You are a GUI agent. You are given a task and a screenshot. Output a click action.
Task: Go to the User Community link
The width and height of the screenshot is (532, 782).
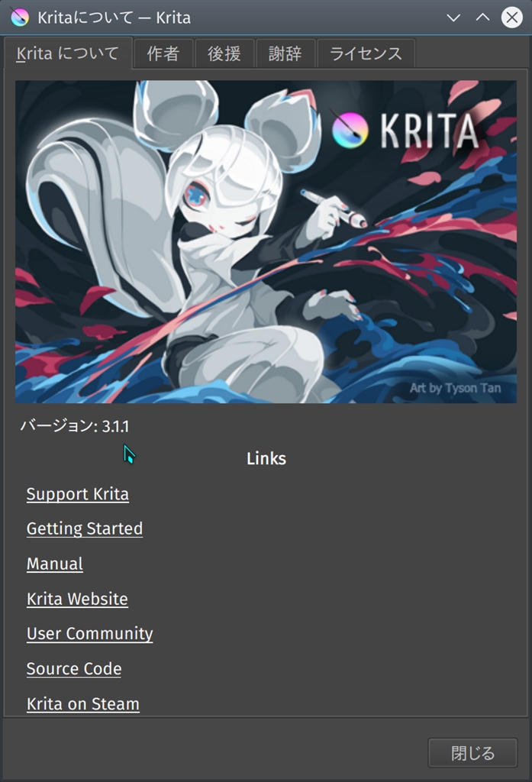pyautogui.click(x=90, y=633)
